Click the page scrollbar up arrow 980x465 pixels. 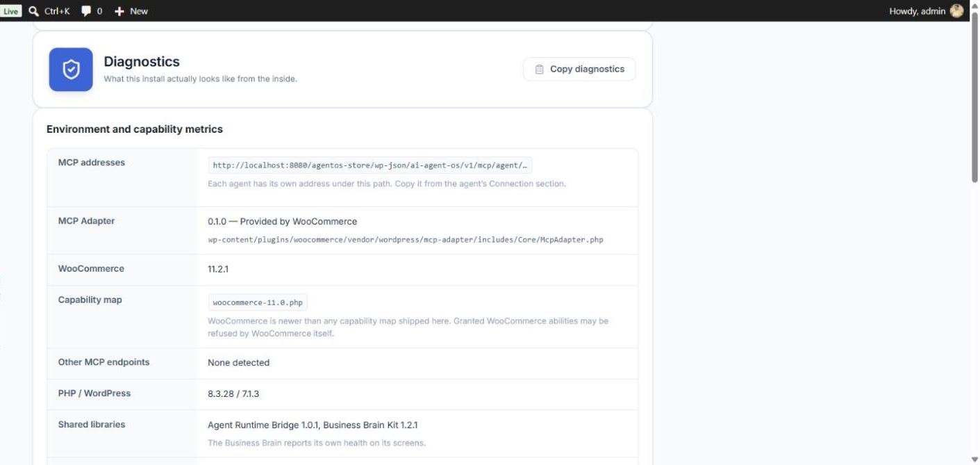[x=974, y=6]
